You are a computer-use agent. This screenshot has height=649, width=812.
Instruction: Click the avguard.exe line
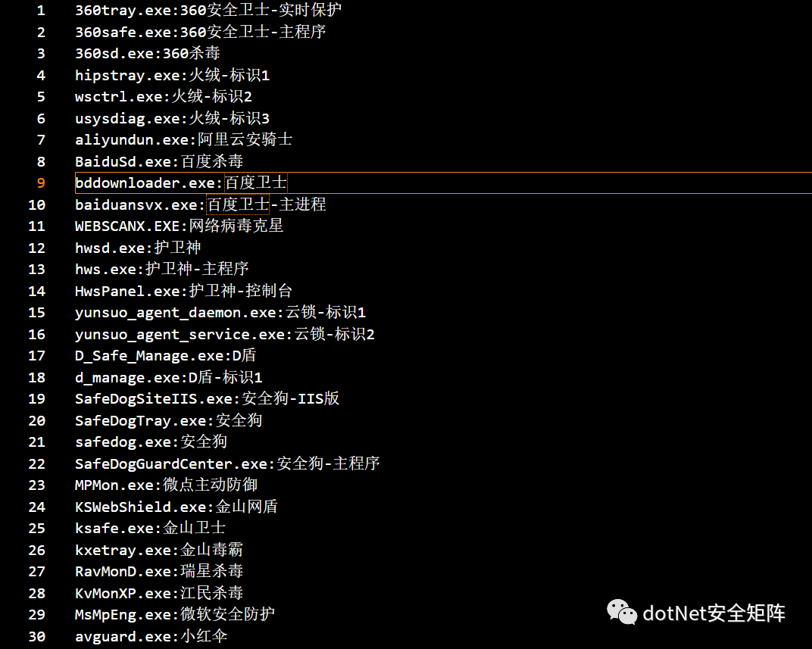(x=151, y=636)
